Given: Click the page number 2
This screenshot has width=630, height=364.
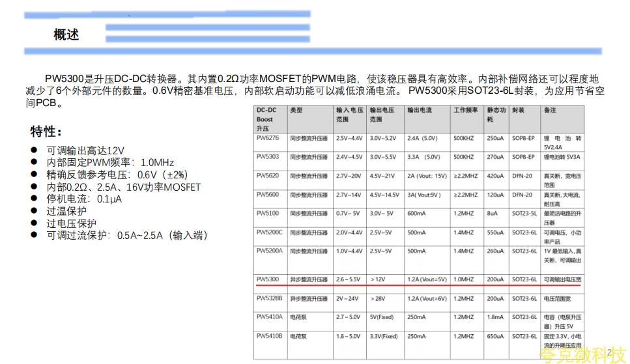Looking at the screenshot, I should [x=609, y=353].
